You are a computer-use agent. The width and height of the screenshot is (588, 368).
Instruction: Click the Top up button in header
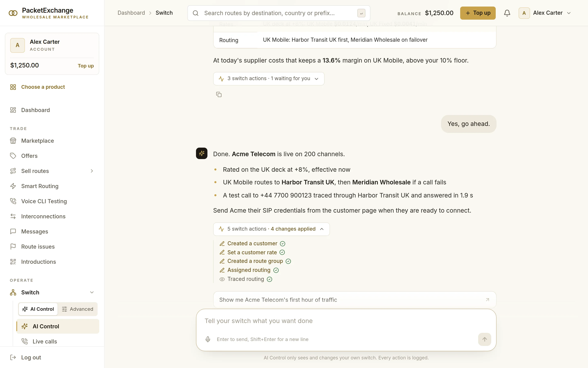tap(478, 13)
